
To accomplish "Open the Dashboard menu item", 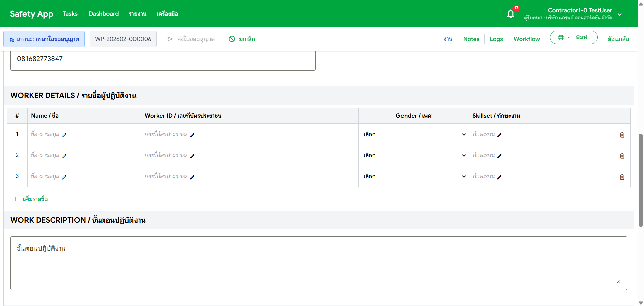I will 103,14.
